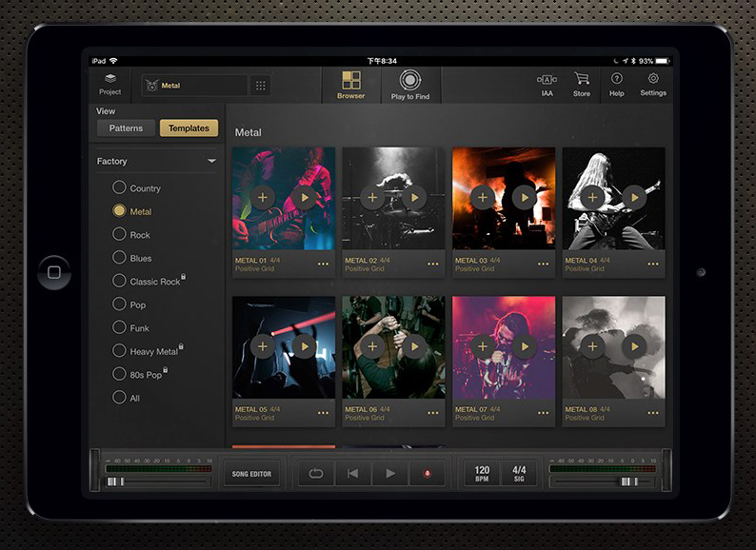This screenshot has width=756, height=550.
Task: Toggle loop mode in the transport
Action: [316, 474]
